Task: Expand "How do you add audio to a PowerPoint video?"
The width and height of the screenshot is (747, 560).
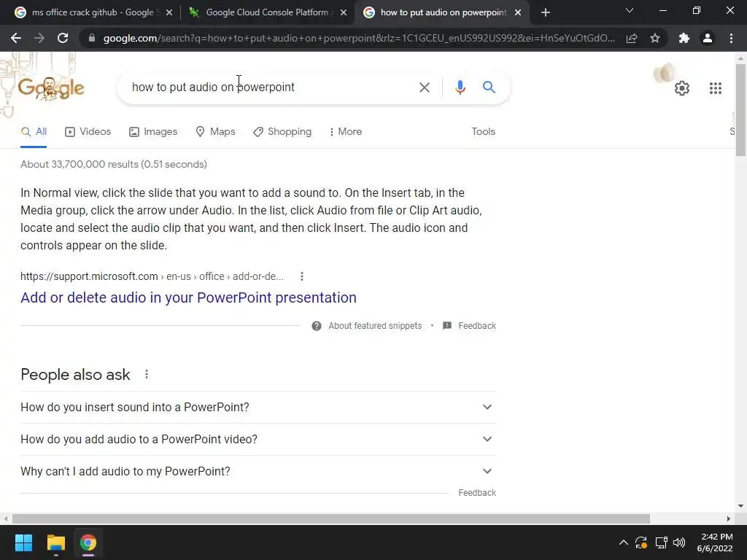Action: point(258,439)
